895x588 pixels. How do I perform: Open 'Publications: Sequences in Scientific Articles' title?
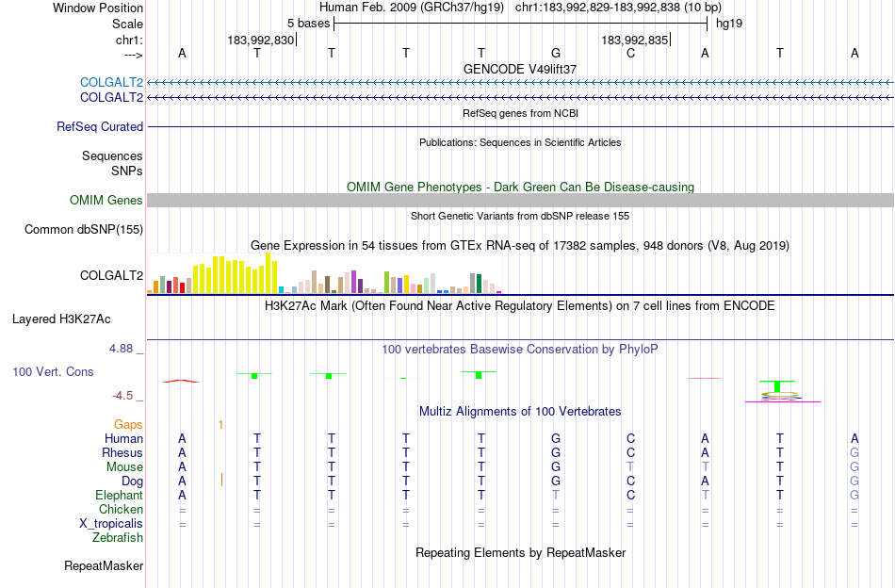pyautogui.click(x=520, y=142)
